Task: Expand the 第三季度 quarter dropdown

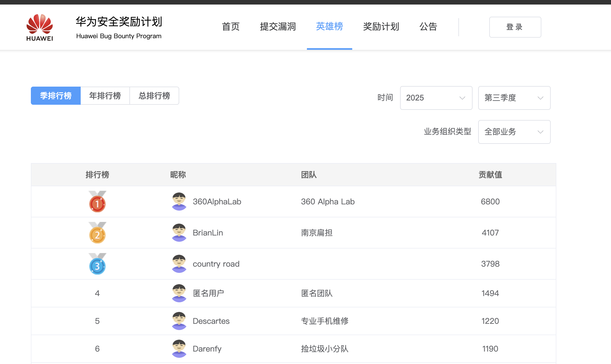Action: click(x=514, y=98)
